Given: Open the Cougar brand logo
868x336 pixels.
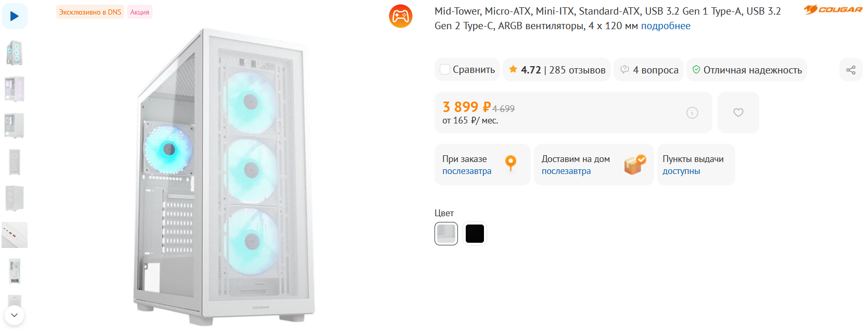Looking at the screenshot, I should 833,9.
